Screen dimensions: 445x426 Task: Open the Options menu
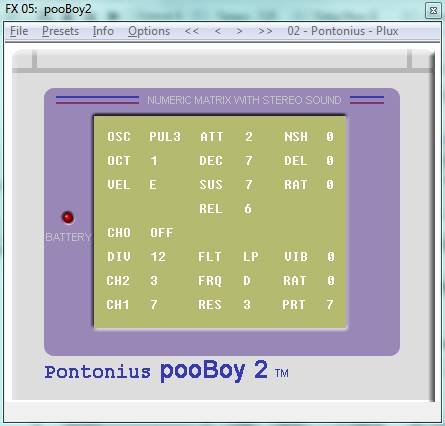click(149, 31)
